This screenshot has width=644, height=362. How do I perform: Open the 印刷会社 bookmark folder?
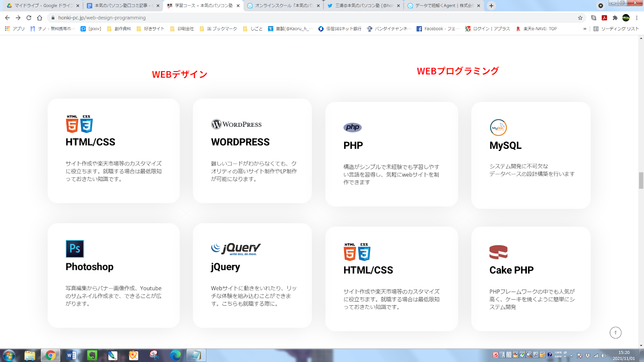pyautogui.click(x=182, y=29)
